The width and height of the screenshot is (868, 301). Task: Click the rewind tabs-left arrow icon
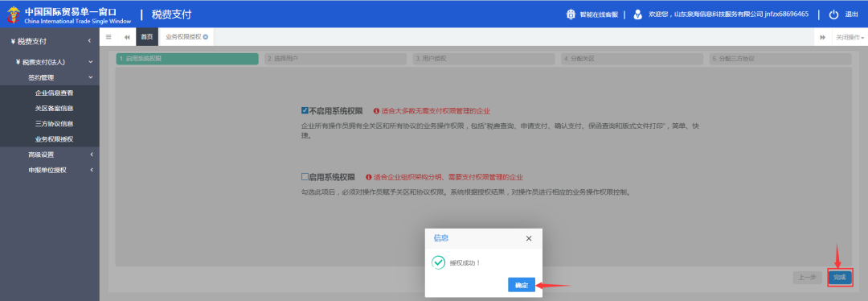click(127, 37)
